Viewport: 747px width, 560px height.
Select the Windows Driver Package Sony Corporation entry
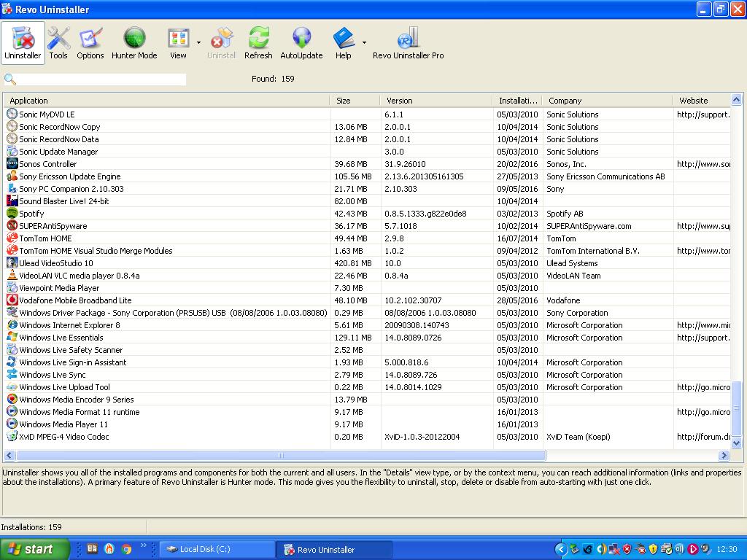173,312
